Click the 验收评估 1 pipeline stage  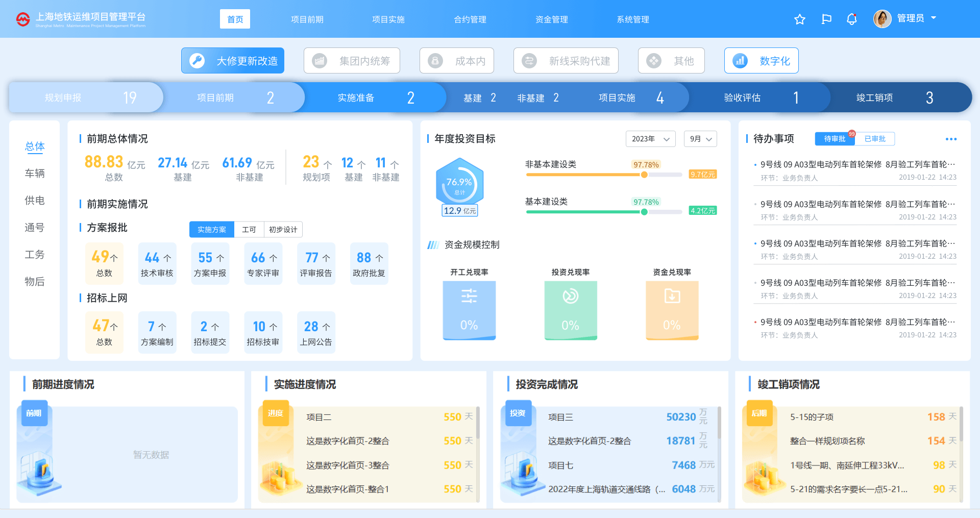(x=761, y=97)
